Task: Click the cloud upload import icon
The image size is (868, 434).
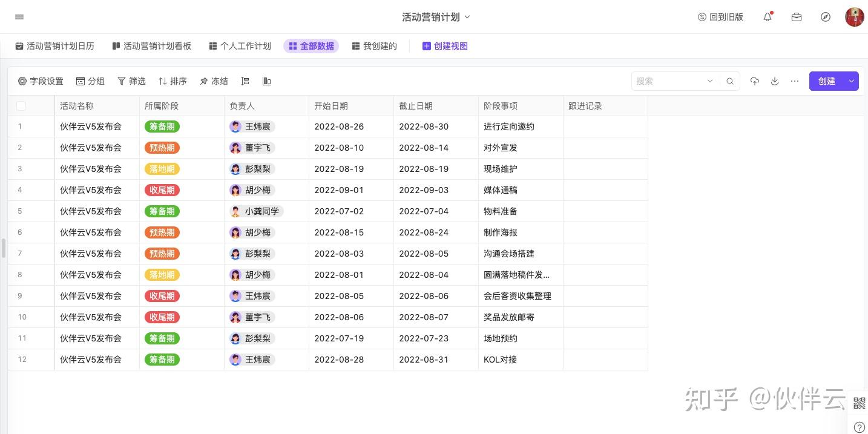Action: [754, 81]
